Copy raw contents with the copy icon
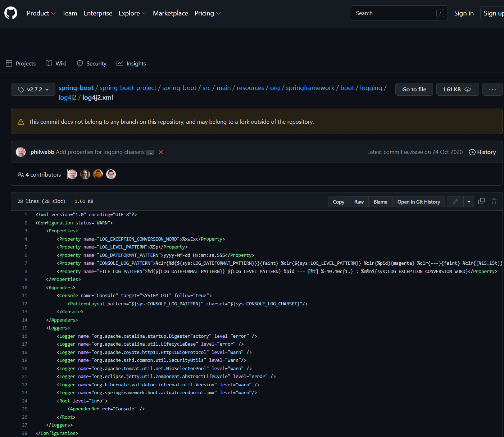Viewport: 504px width, 437px height. (x=481, y=201)
